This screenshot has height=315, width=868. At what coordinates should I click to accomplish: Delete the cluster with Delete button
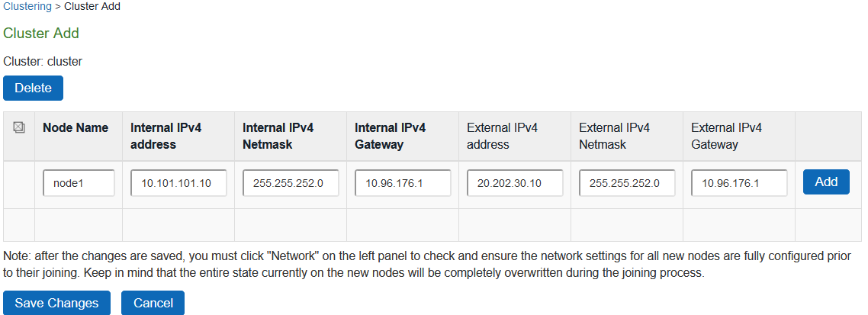pyautogui.click(x=34, y=88)
